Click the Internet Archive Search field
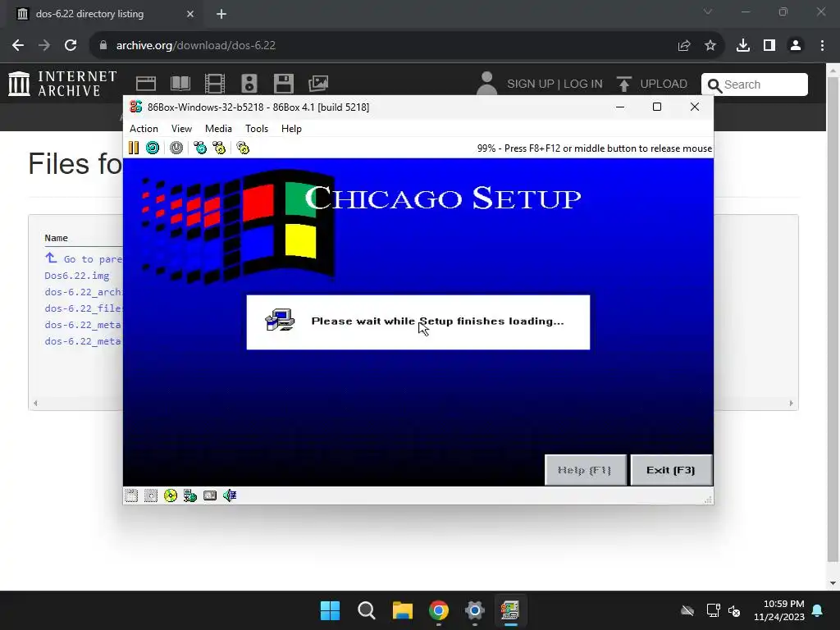840x630 pixels. [x=755, y=84]
